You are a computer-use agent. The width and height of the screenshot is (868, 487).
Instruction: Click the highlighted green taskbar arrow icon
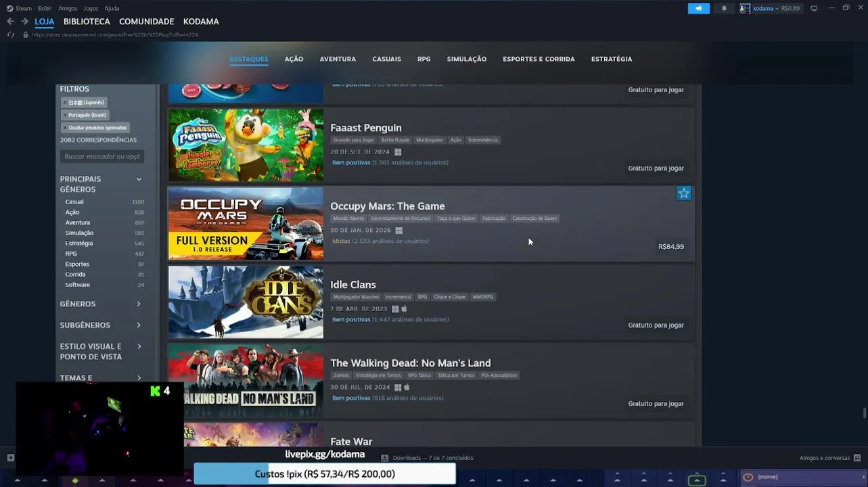tap(697, 480)
